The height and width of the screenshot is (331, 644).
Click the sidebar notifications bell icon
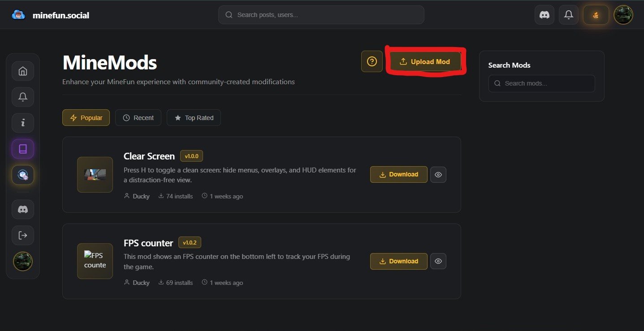pyautogui.click(x=23, y=97)
